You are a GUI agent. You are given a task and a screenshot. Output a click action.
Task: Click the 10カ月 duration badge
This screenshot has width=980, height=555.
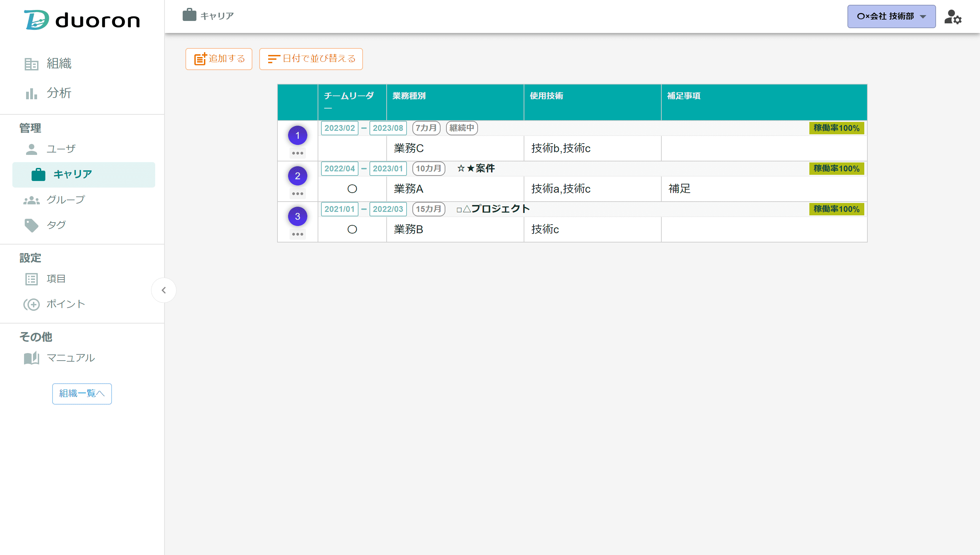pyautogui.click(x=428, y=169)
